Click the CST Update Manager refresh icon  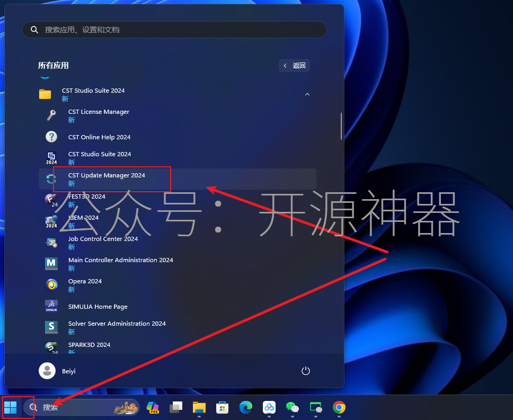click(x=51, y=179)
